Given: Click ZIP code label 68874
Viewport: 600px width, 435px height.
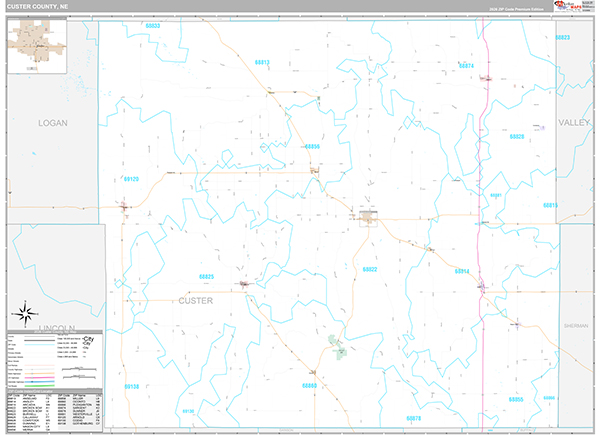Looking at the screenshot, I should pos(466,66).
